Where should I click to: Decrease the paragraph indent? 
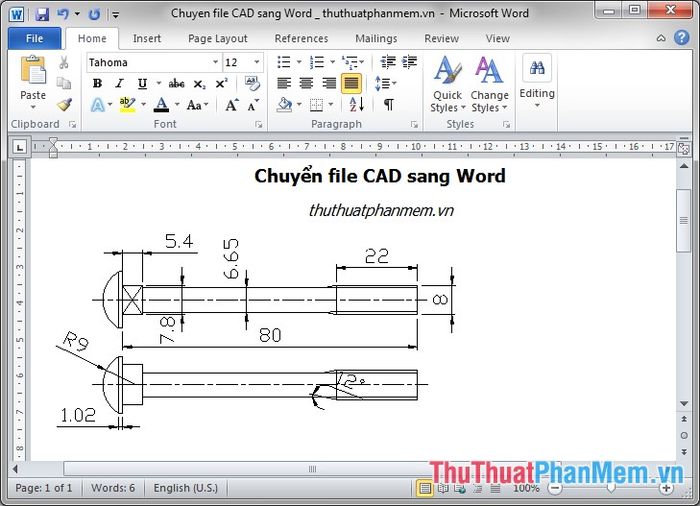(388, 62)
